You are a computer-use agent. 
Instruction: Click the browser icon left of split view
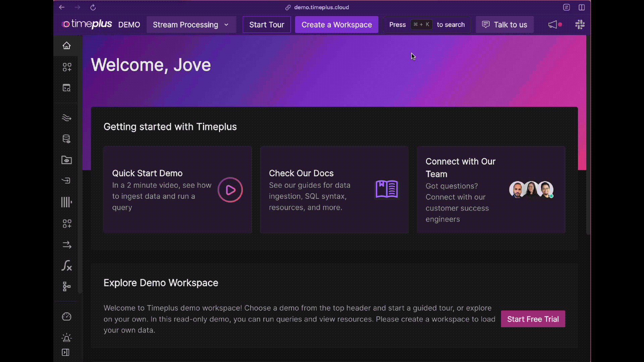(567, 7)
